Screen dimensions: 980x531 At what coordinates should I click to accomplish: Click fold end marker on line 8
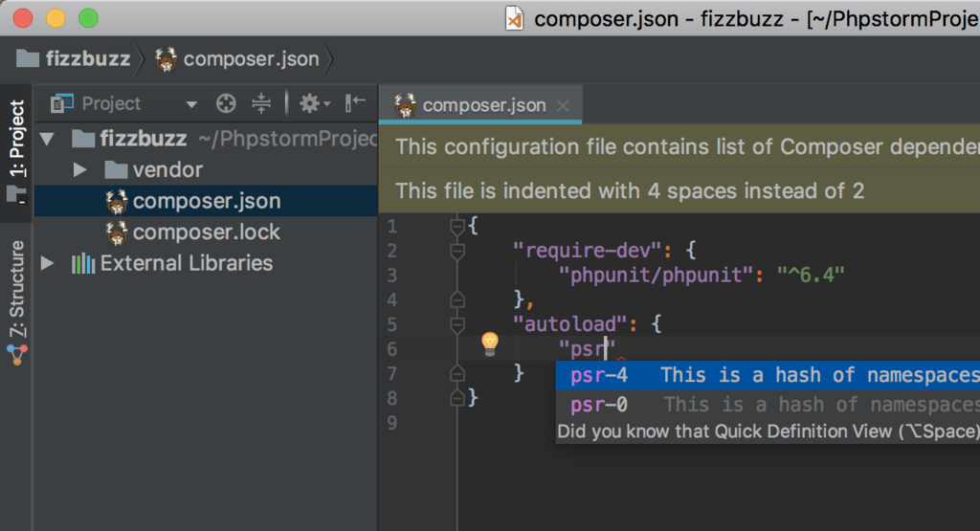pyautogui.click(x=457, y=398)
